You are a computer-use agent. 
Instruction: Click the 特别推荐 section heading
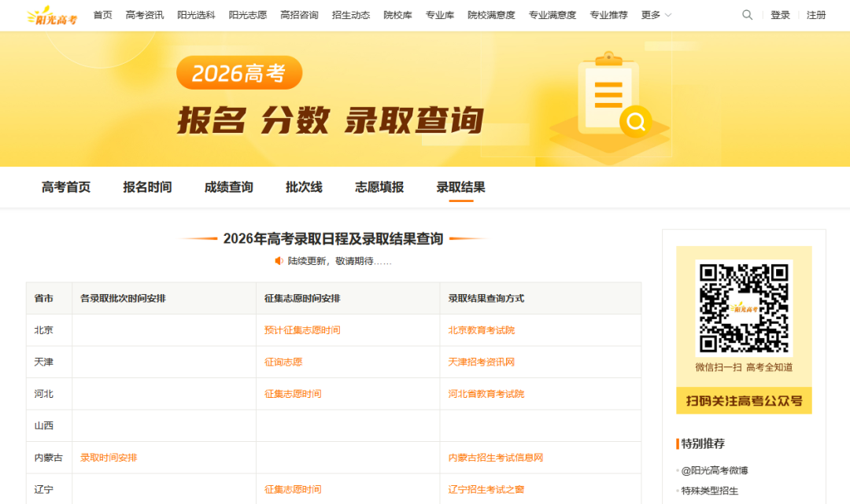coord(703,444)
